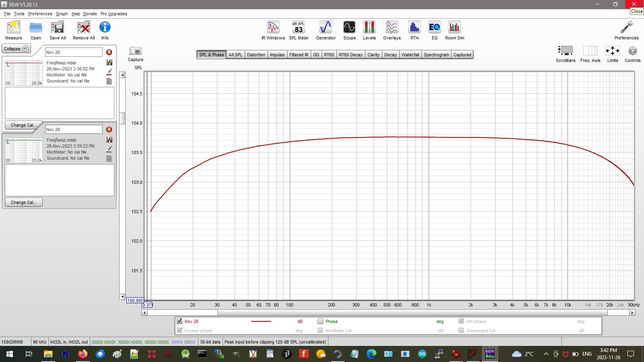Open the Graph menu

click(62, 14)
